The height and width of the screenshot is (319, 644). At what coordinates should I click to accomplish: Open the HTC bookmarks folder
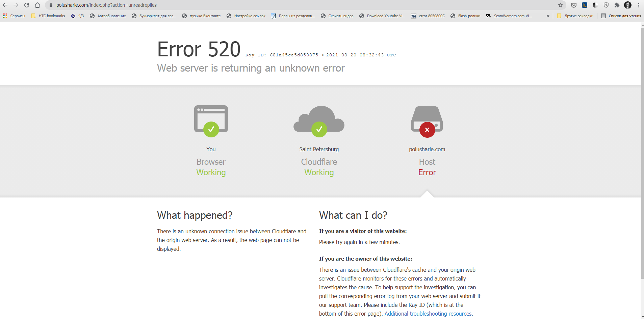pyautogui.click(x=48, y=16)
